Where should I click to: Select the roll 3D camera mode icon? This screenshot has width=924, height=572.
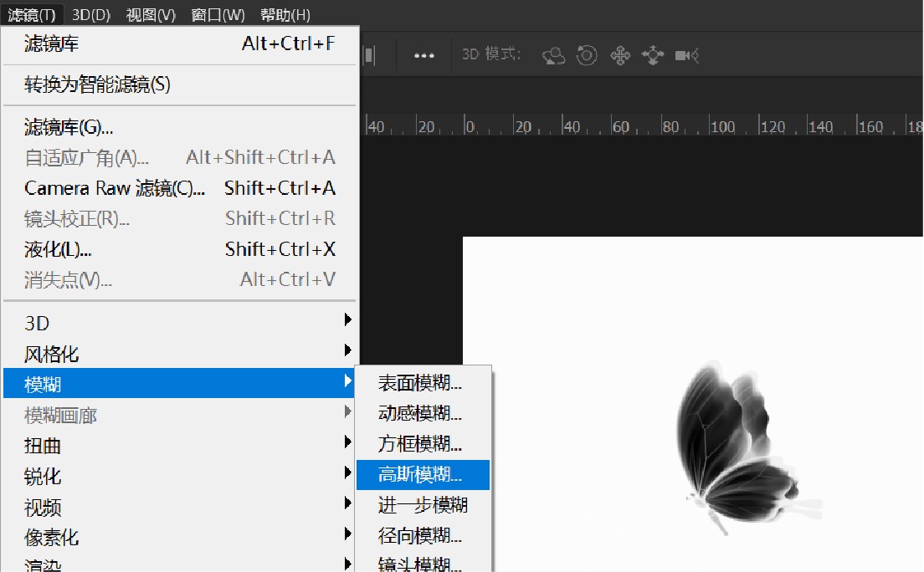pos(587,55)
